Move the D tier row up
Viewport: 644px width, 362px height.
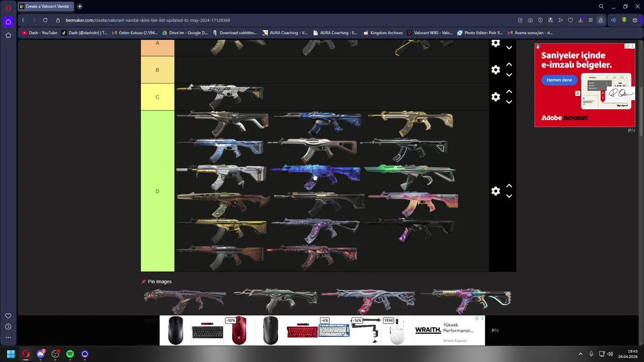509,186
